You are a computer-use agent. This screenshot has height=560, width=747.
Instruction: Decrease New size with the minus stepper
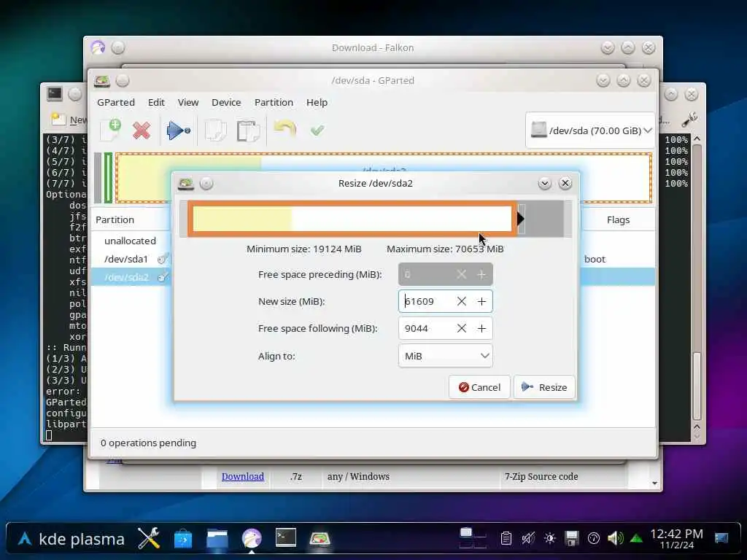pyautogui.click(x=461, y=301)
